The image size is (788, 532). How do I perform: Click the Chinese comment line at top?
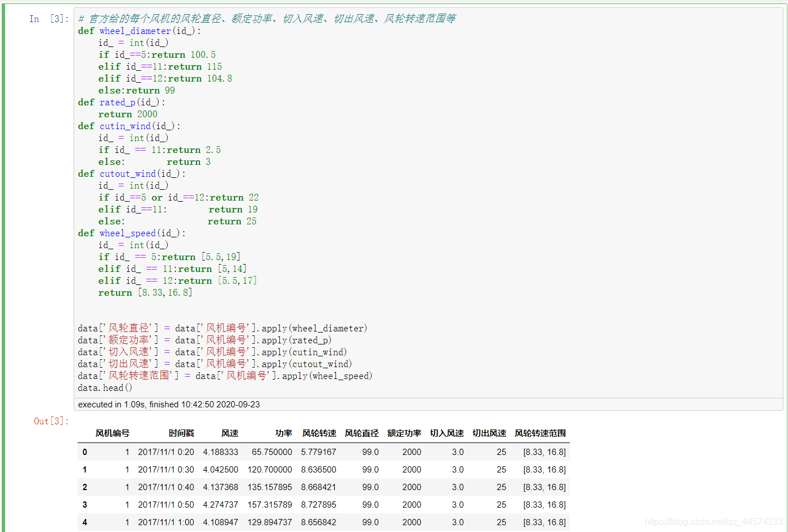click(267, 19)
